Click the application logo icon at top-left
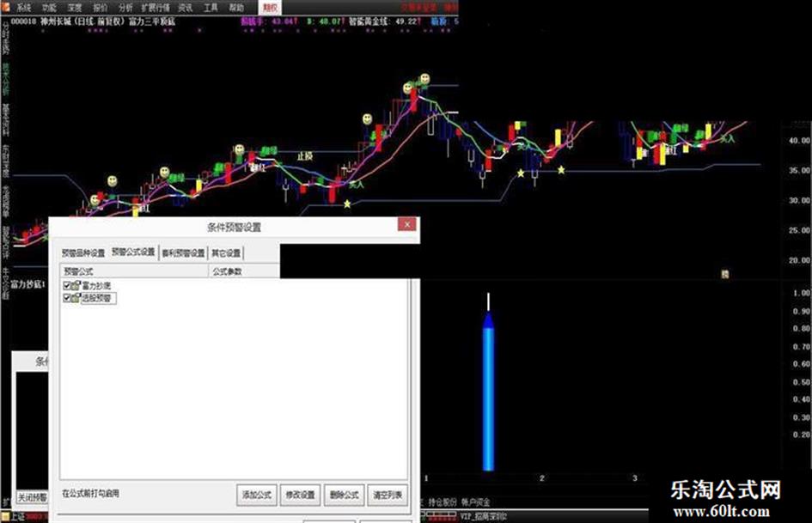 point(5,7)
